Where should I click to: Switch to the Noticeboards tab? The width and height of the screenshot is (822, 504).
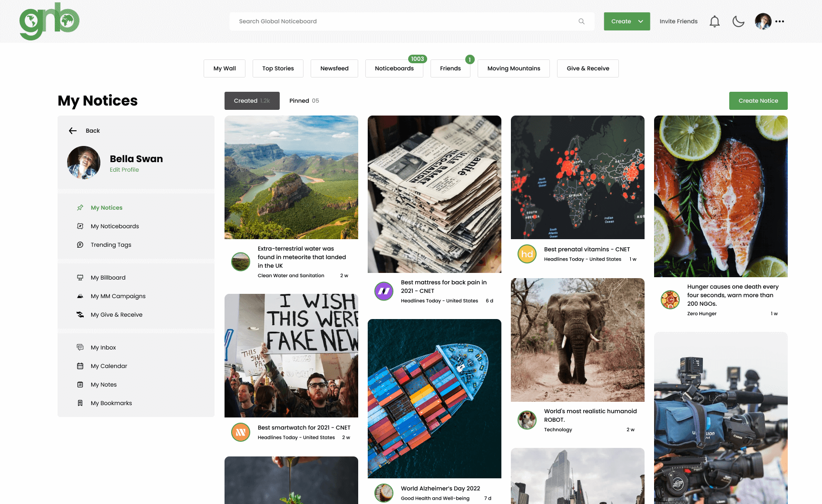click(x=394, y=68)
